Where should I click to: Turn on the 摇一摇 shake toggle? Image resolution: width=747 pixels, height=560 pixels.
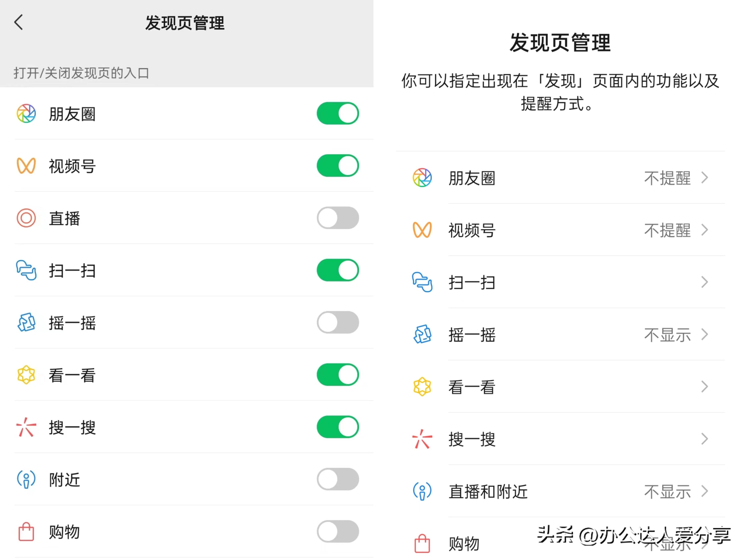click(x=337, y=322)
